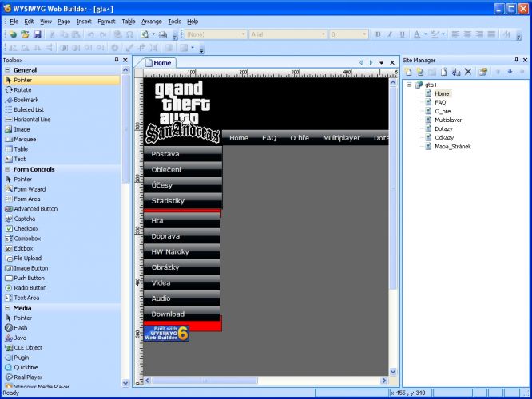This screenshot has height=399, width=532.
Task: Collapse the Media toolbox section
Action: coord(7,308)
